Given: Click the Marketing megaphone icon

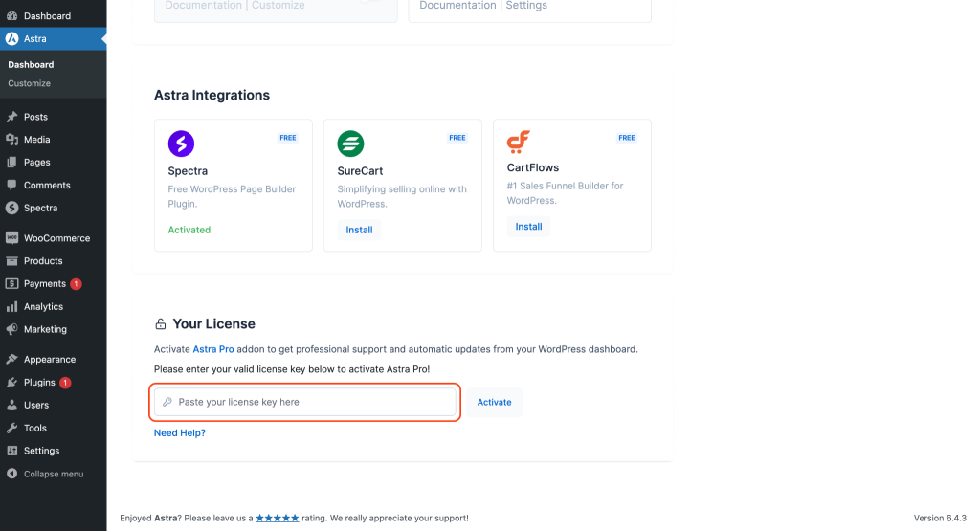Looking at the screenshot, I should pos(11,329).
